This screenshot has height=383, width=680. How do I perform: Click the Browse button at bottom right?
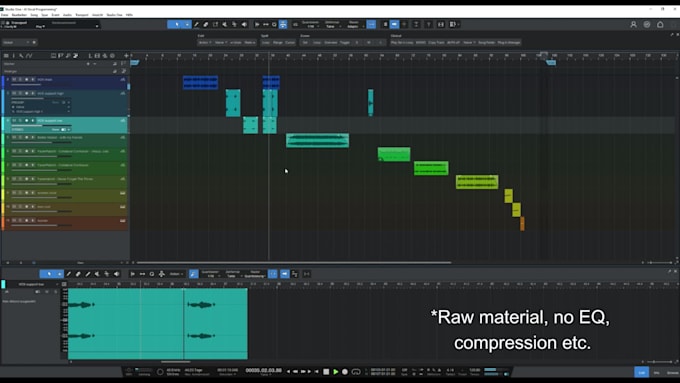[x=672, y=372]
